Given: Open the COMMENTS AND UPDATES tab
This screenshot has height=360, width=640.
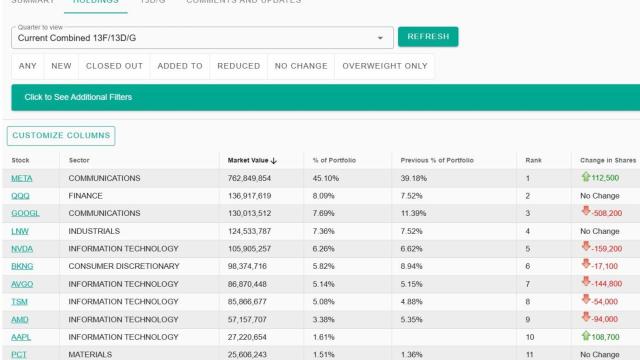Looking at the screenshot, I should (244, 2).
